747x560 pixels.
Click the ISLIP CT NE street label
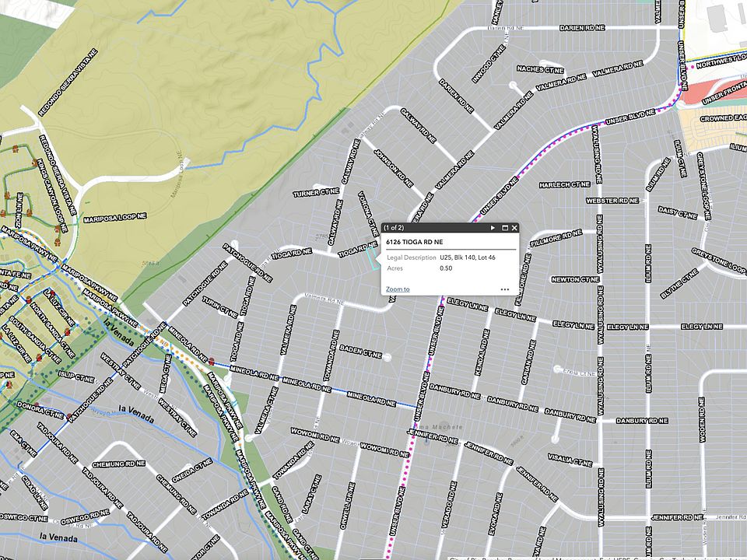coord(76,380)
